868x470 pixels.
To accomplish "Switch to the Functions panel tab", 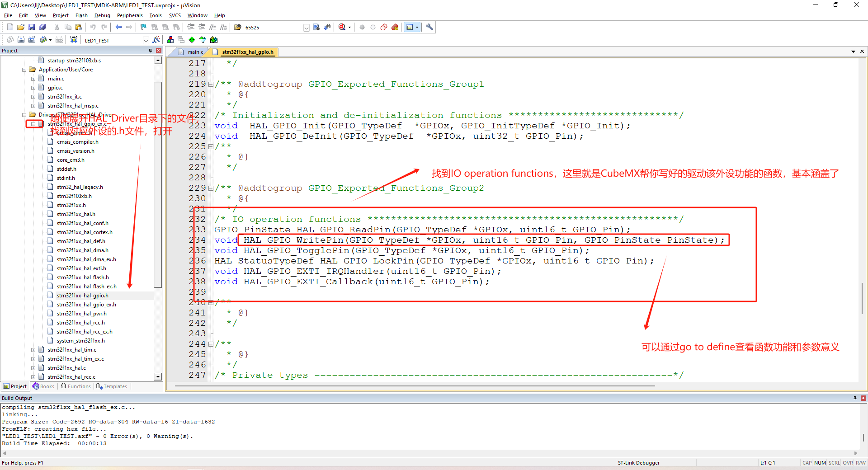I will [x=75, y=386].
